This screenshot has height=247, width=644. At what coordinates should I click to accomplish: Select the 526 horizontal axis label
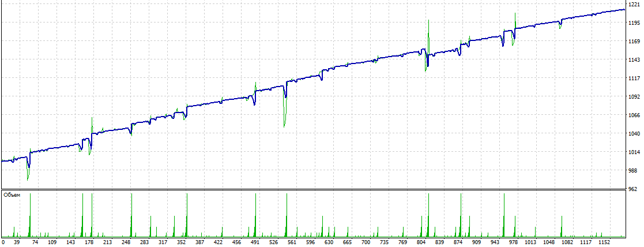[x=274, y=242]
